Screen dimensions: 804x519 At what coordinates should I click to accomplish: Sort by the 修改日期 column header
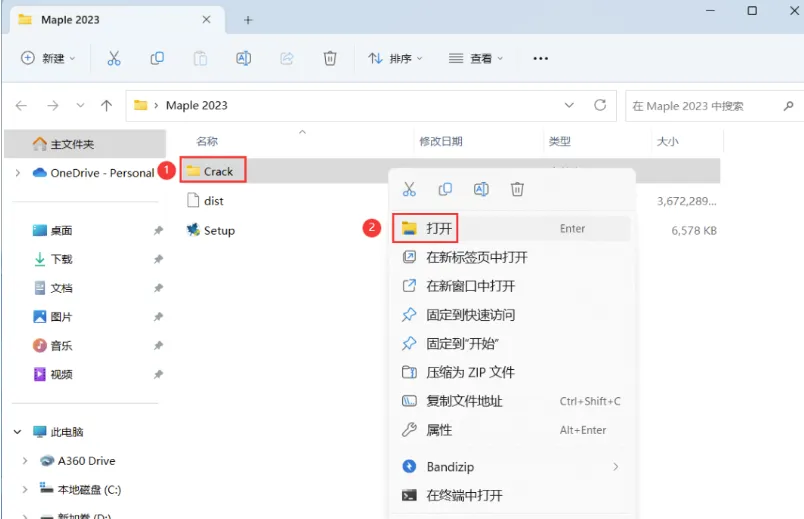441,141
